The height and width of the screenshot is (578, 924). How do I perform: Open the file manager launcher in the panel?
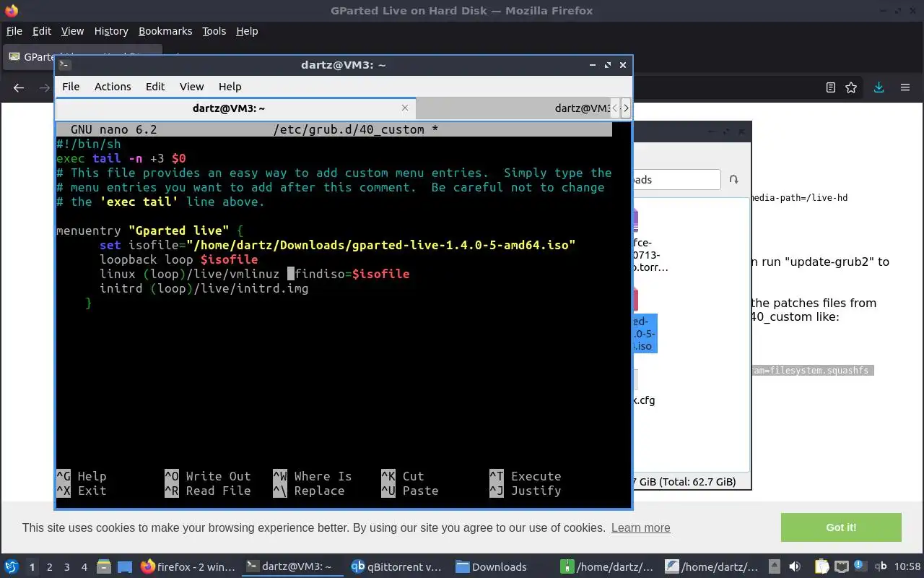(103, 566)
